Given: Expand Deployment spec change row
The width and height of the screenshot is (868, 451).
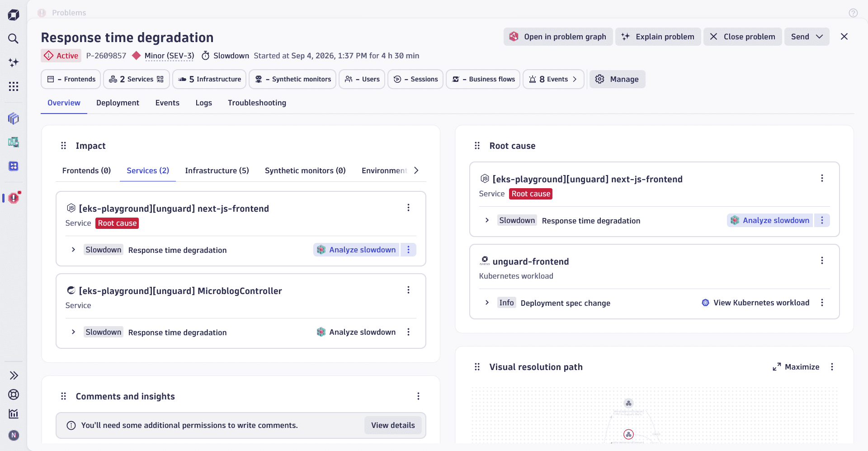Looking at the screenshot, I should pos(487,303).
